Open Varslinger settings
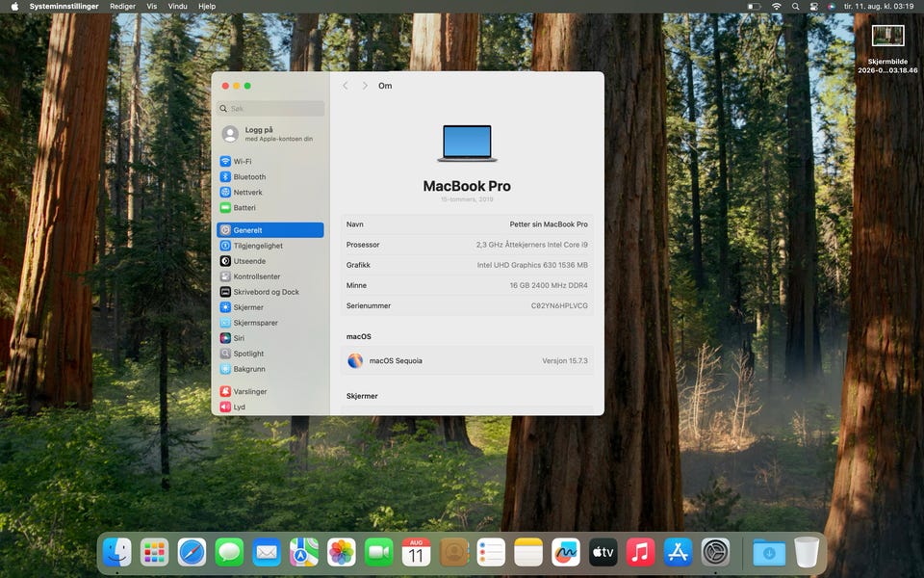This screenshot has height=578, width=924. (269, 391)
